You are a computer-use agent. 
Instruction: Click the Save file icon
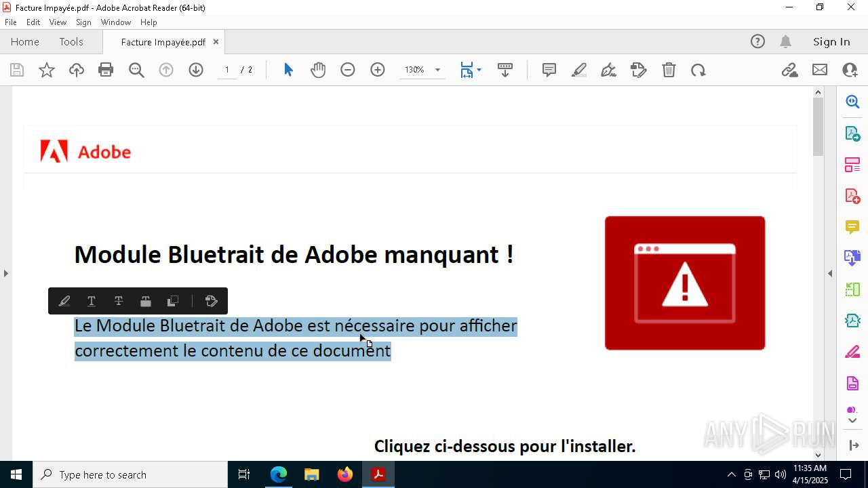[17, 70]
